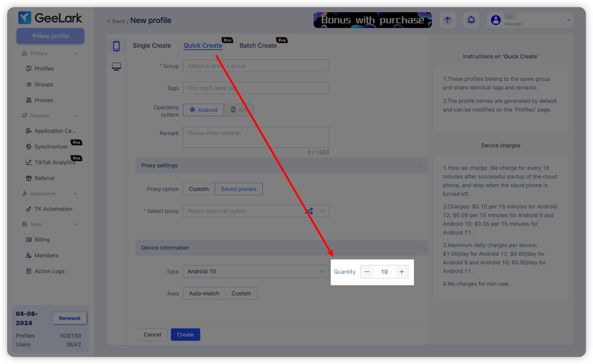This screenshot has width=593, height=364.
Task: Set Area to Custom
Action: coord(241,294)
